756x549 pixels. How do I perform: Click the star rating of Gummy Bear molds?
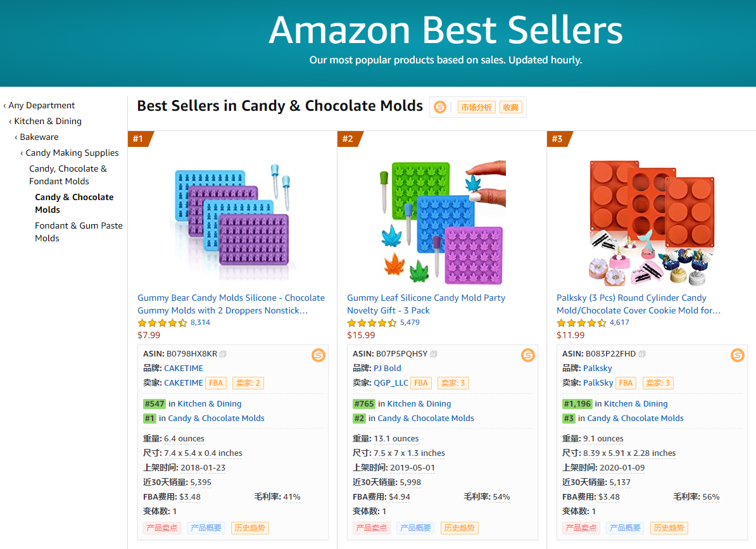[163, 322]
